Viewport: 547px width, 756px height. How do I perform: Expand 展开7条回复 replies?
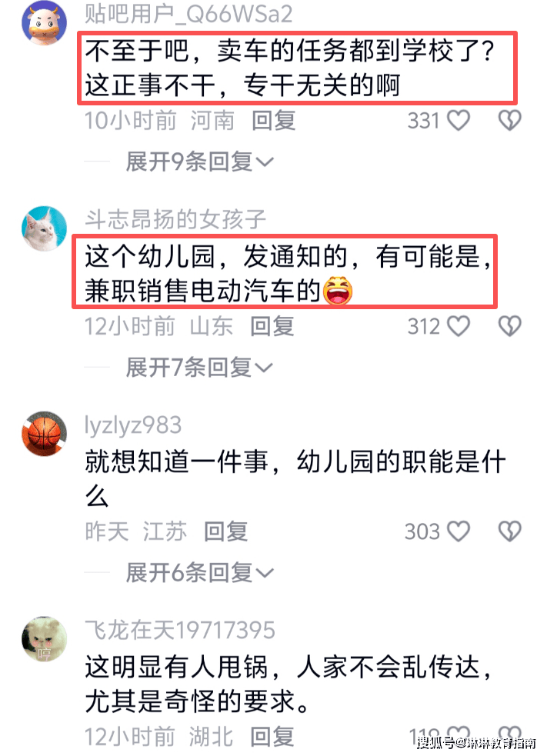pos(199,368)
